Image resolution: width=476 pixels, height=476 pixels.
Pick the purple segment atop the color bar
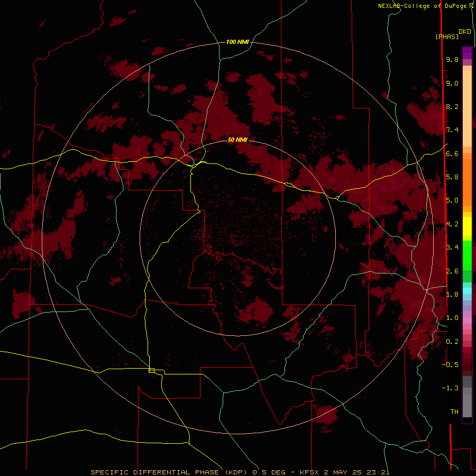tap(467, 53)
